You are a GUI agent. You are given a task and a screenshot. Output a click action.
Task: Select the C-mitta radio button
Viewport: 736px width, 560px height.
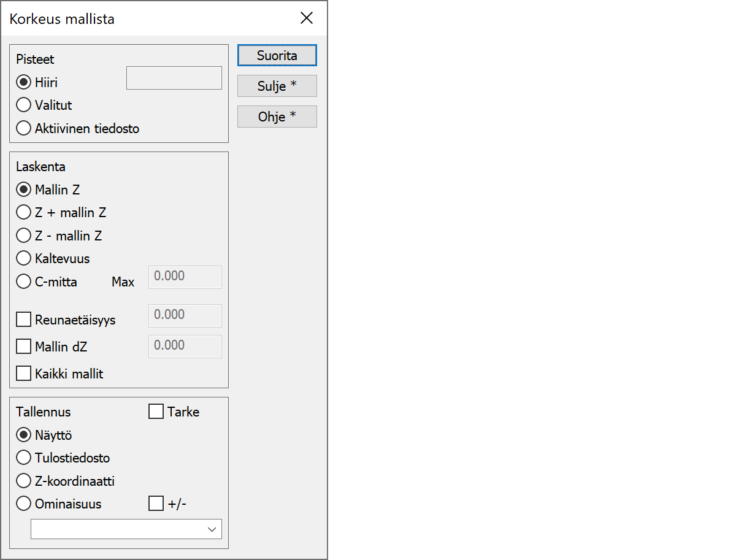24,282
